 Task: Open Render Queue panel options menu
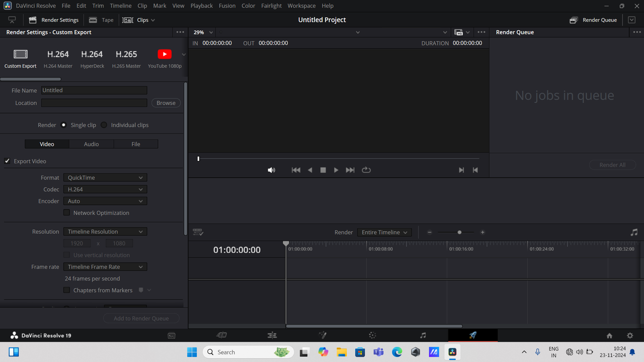[637, 32]
